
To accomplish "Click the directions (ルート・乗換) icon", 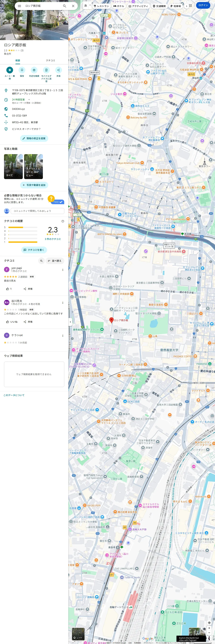I will pyautogui.click(x=10, y=70).
